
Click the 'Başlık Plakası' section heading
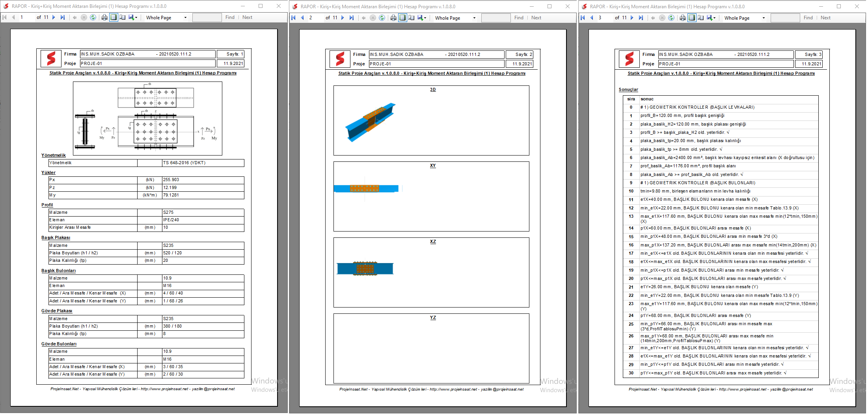56,238
